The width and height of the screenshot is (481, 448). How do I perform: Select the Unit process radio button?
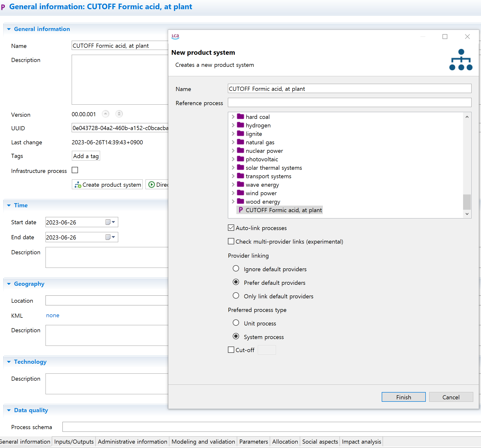pyautogui.click(x=236, y=323)
